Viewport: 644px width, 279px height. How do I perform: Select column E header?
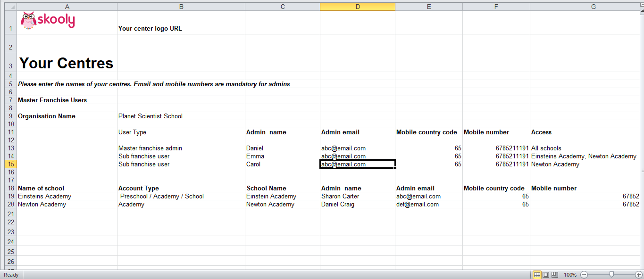(429, 7)
